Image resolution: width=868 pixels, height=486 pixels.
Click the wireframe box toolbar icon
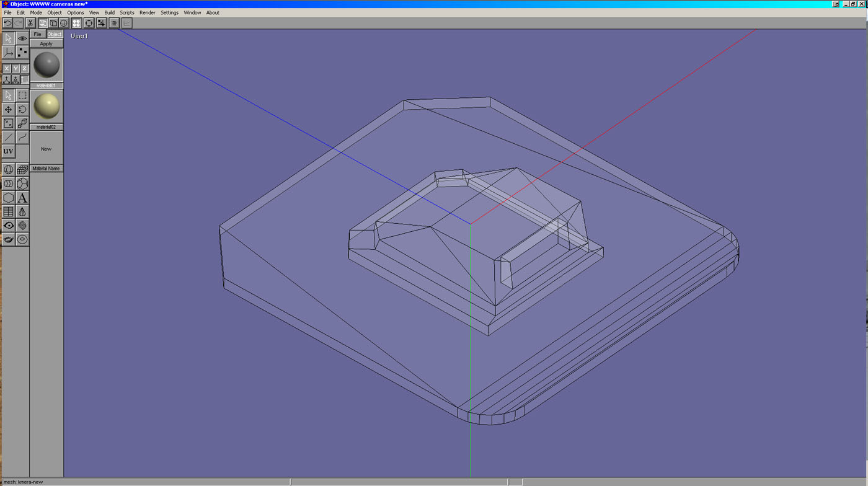(x=53, y=23)
